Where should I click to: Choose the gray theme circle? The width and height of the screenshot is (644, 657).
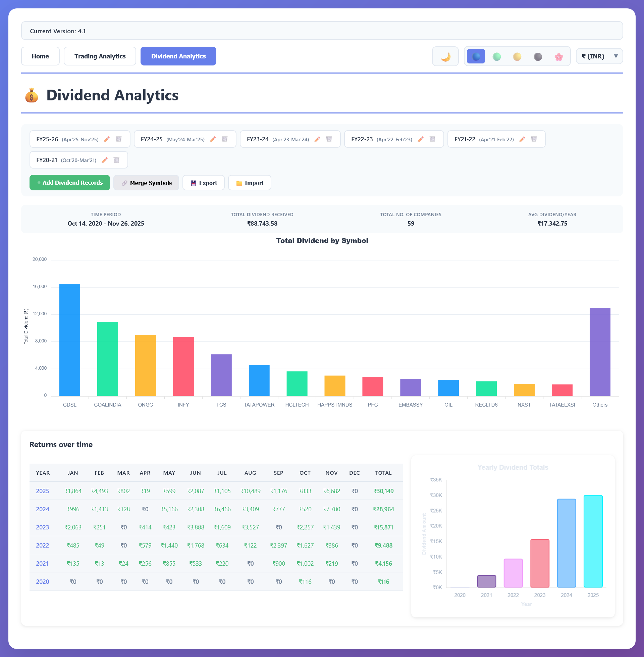538,56
